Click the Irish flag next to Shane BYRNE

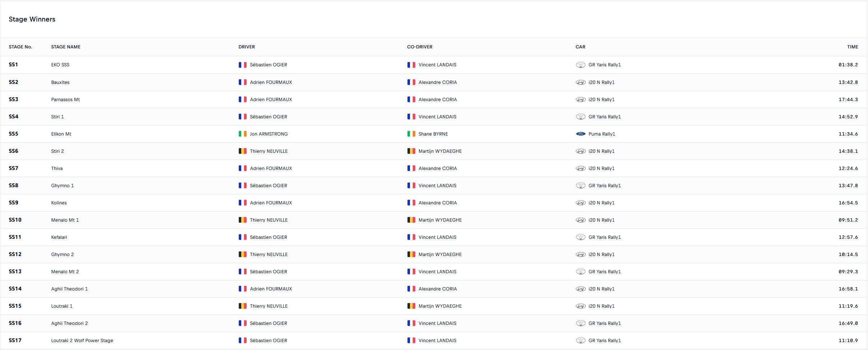click(411, 134)
